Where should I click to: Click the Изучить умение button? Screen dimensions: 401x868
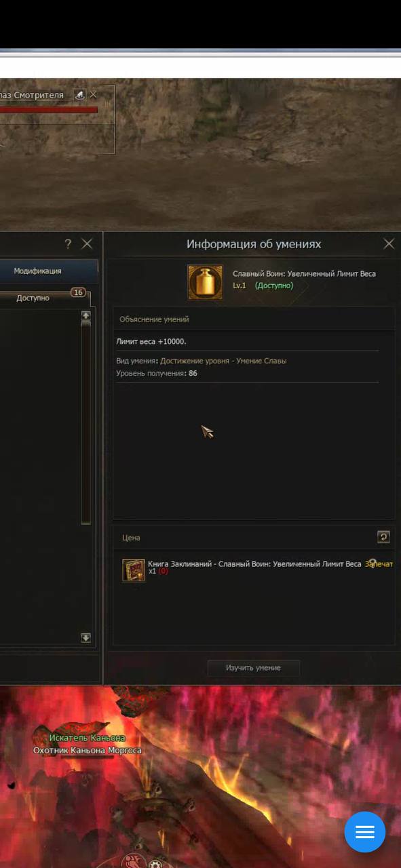point(254,668)
